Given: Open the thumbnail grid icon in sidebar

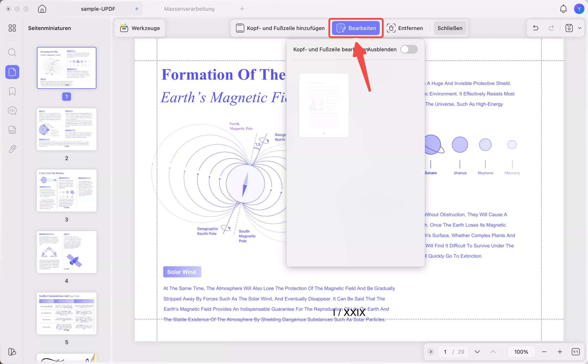Looking at the screenshot, I should point(12,28).
